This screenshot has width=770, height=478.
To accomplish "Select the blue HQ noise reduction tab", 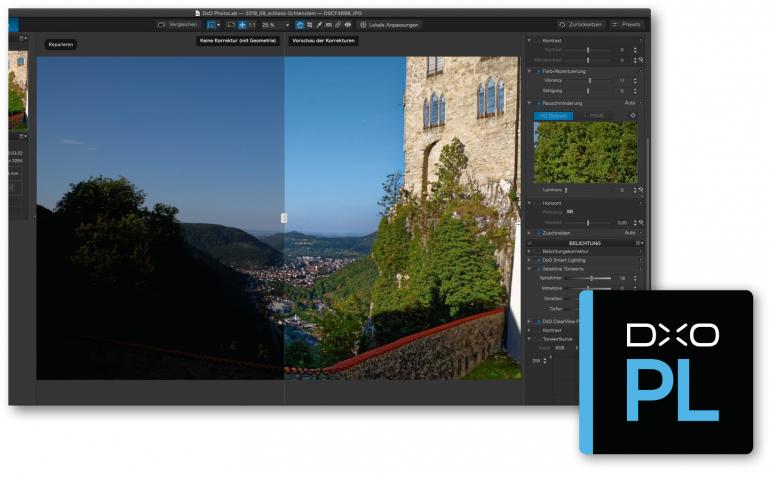I will pyautogui.click(x=553, y=116).
